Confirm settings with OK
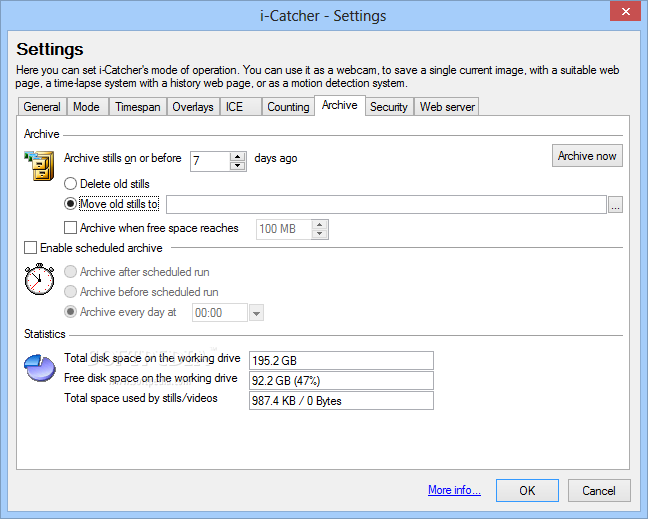Screen dimensions: 648x519 pos(527,490)
